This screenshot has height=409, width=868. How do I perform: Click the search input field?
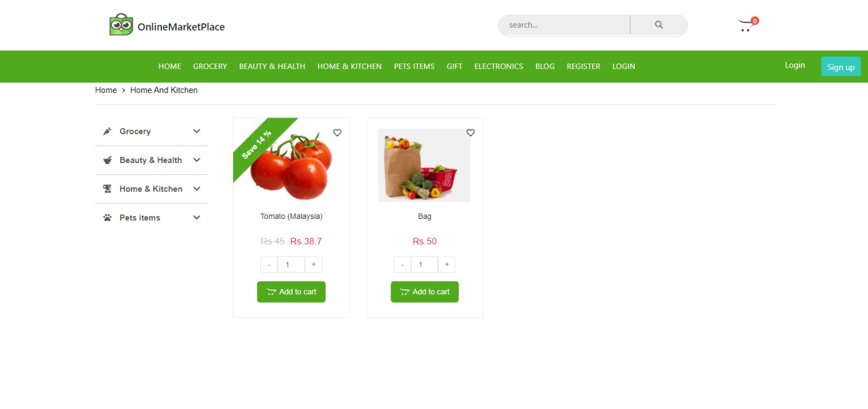[564, 25]
